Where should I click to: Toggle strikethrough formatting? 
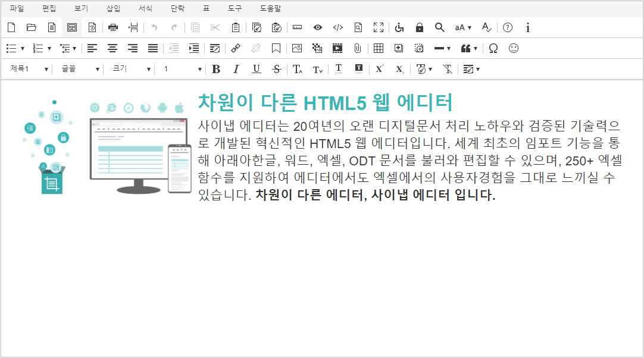(277, 69)
